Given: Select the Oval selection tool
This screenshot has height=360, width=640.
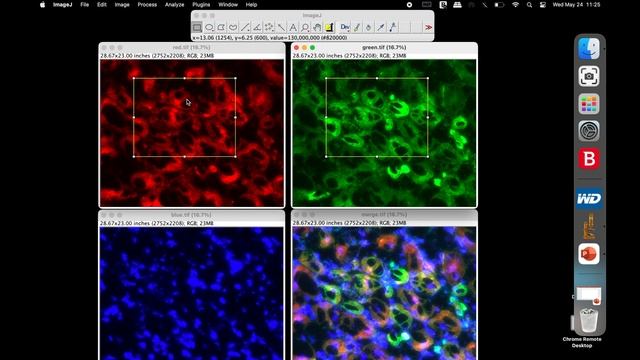Looking at the screenshot, I should [x=209, y=27].
